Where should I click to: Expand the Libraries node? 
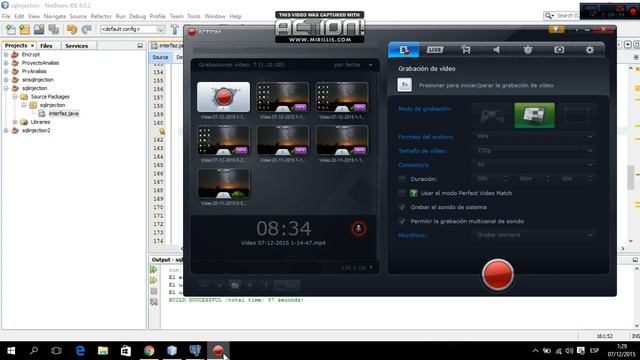(x=15, y=122)
